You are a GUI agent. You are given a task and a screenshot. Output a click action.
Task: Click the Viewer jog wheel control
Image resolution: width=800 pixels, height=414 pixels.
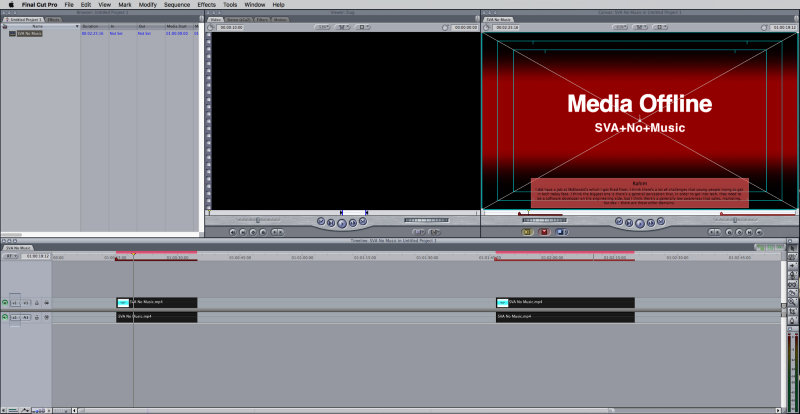point(427,221)
